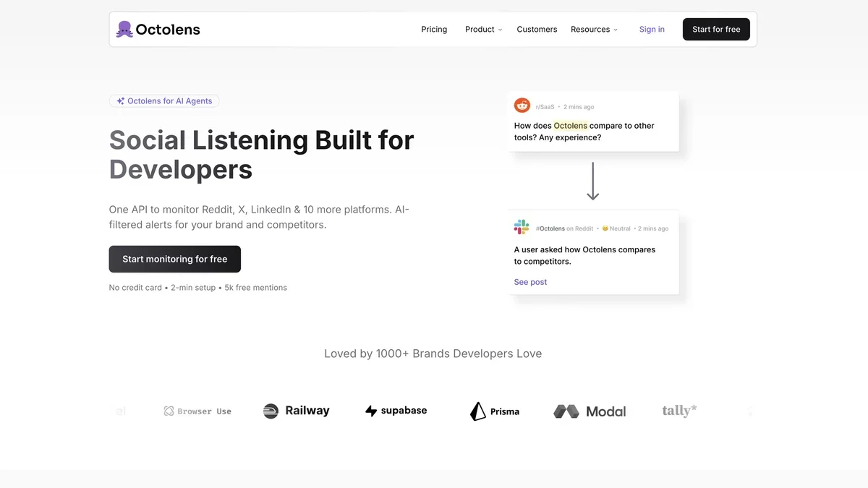
Task: Click the Slack icon on the alert card
Action: click(522, 227)
